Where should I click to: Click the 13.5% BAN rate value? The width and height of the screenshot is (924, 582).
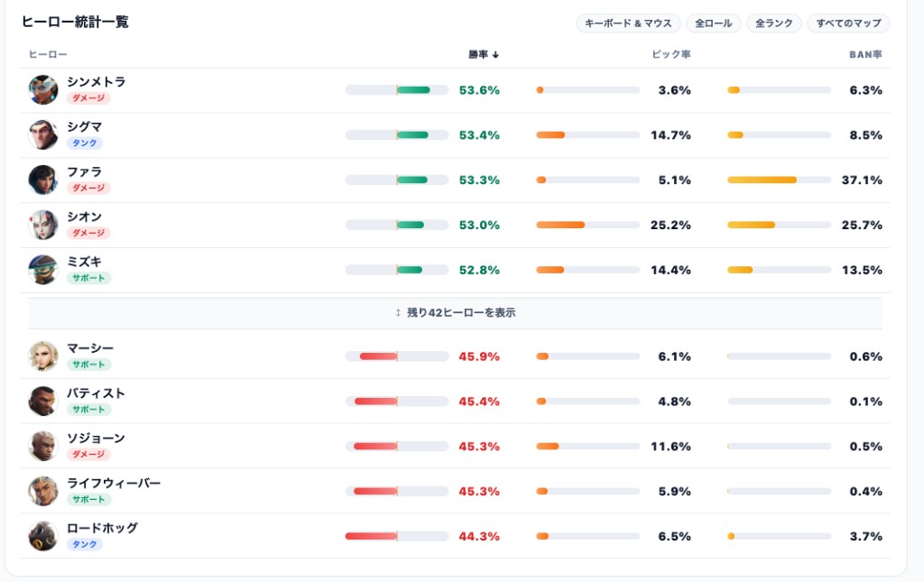coord(862,270)
